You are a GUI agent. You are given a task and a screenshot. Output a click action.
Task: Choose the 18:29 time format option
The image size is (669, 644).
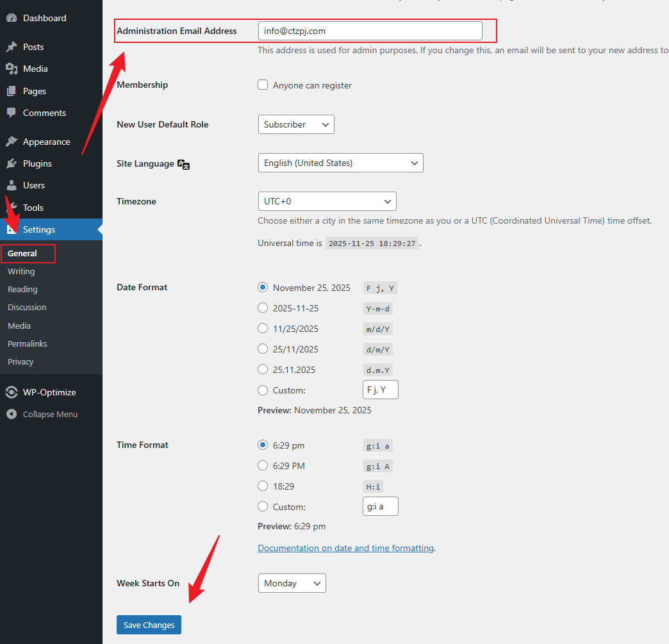[x=263, y=486]
